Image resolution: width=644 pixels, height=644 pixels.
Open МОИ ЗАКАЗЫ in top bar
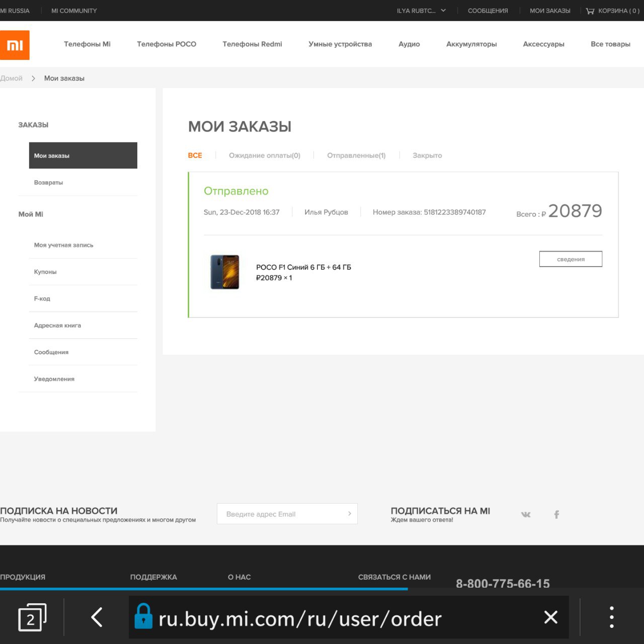pyautogui.click(x=550, y=11)
